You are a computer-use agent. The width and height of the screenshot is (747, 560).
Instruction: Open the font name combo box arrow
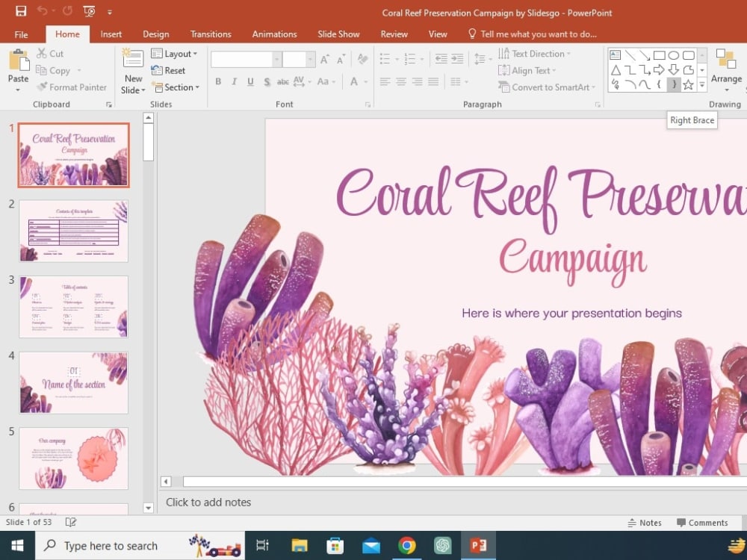pos(276,60)
